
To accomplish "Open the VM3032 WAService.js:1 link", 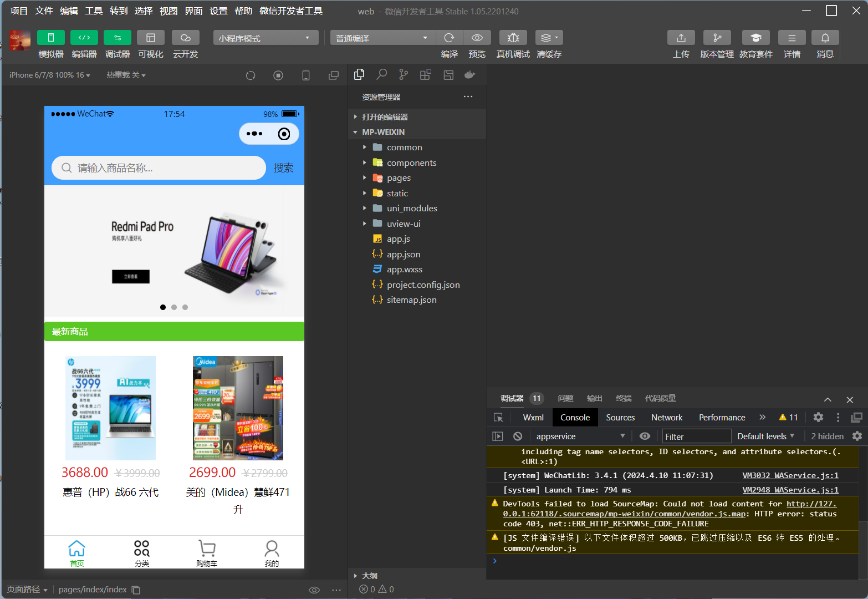I will (x=790, y=475).
